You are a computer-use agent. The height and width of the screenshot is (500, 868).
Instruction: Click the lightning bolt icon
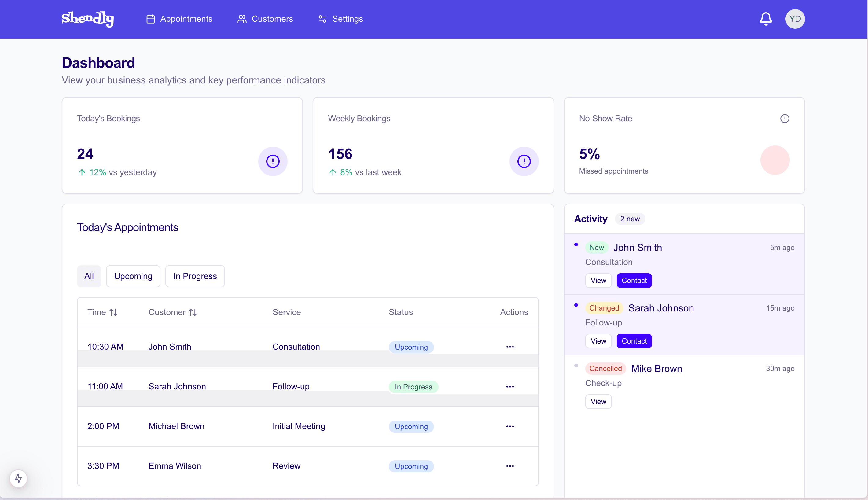(x=18, y=478)
